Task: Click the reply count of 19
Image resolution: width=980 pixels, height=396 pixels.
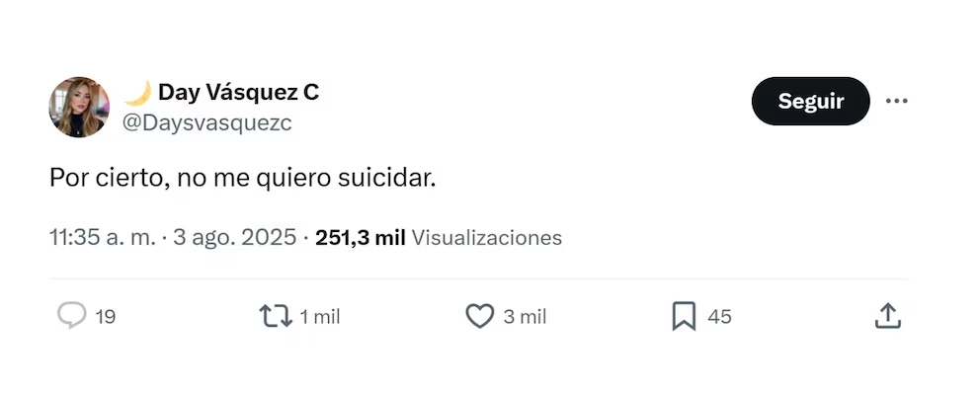Action: [x=106, y=317]
